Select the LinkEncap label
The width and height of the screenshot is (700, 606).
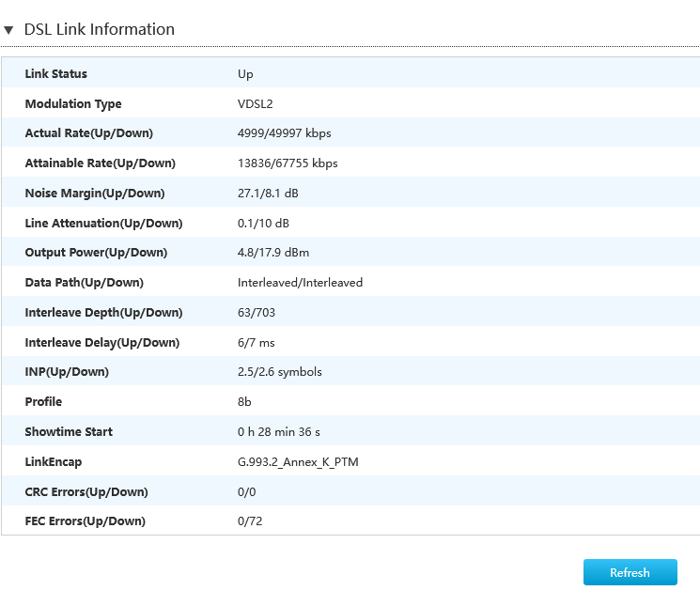tap(54, 462)
